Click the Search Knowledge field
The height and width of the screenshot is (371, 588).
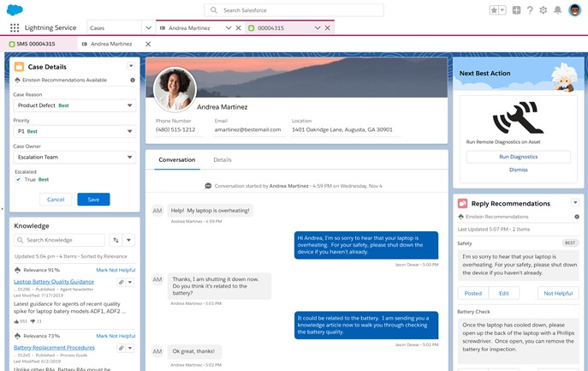click(x=59, y=240)
